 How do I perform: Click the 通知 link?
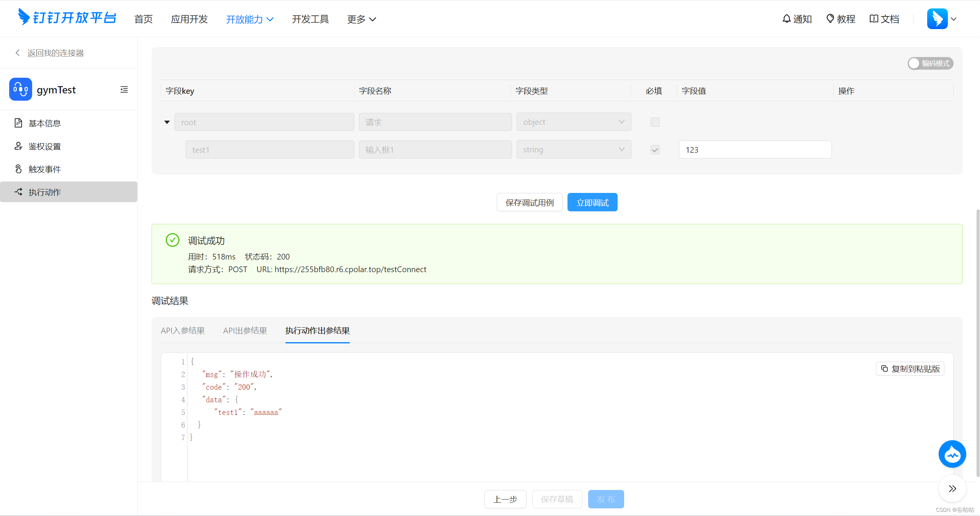(797, 19)
